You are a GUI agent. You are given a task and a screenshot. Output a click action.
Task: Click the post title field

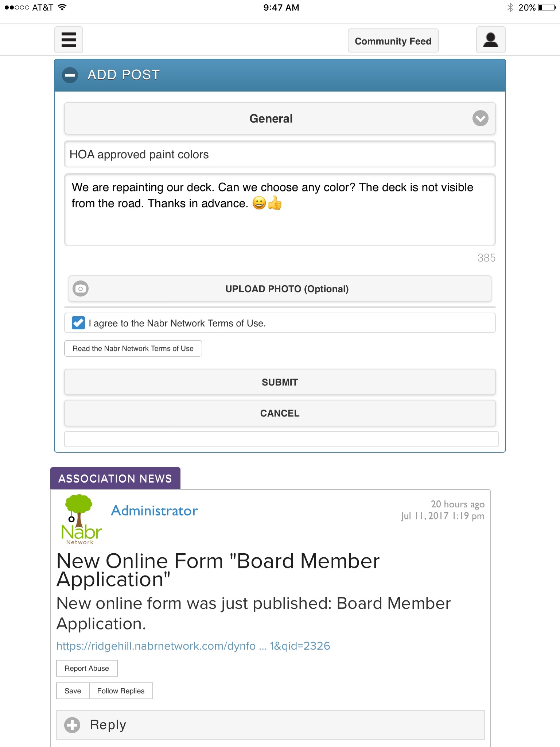click(280, 154)
